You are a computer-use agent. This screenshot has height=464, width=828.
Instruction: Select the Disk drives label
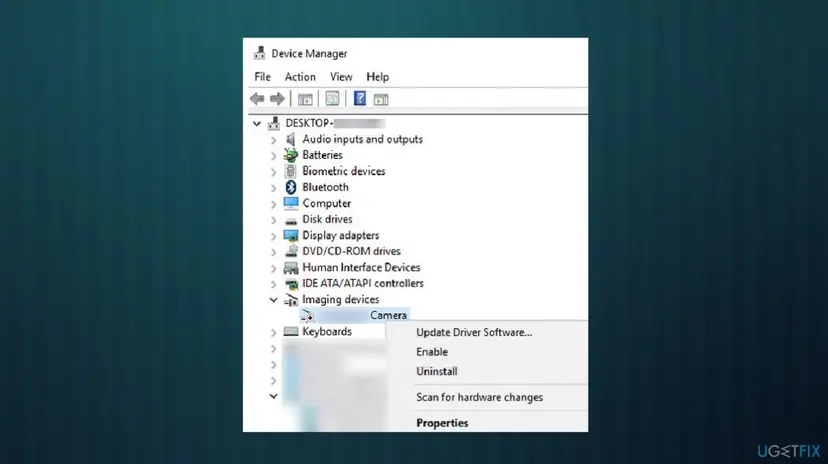tap(327, 219)
